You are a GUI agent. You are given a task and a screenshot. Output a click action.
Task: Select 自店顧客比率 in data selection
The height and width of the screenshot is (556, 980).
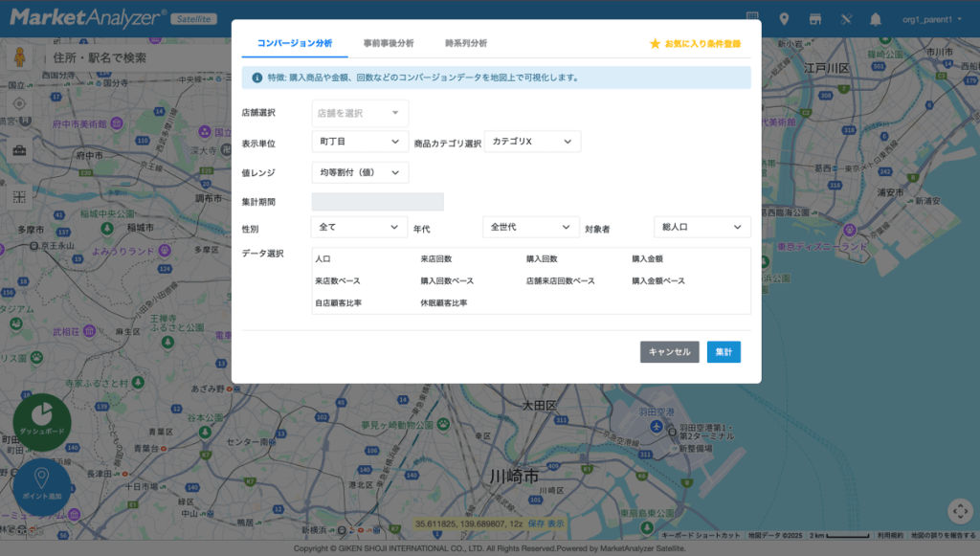(x=338, y=303)
